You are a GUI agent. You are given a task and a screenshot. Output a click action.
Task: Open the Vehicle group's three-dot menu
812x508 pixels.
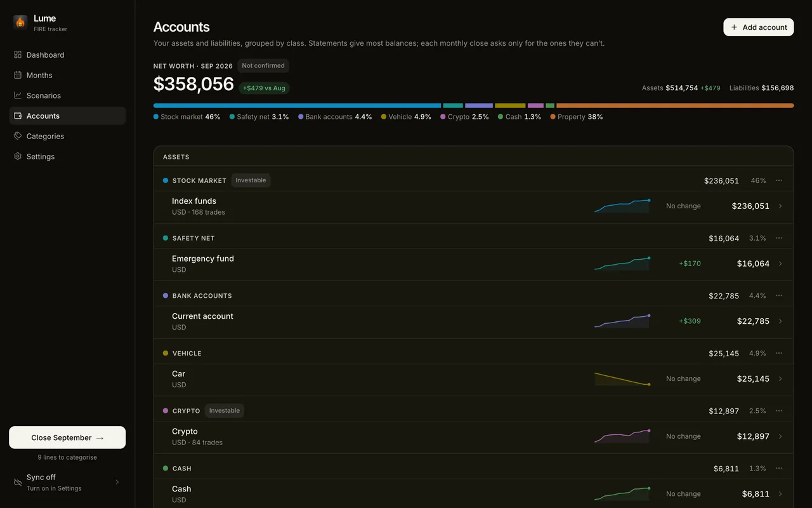(x=779, y=353)
